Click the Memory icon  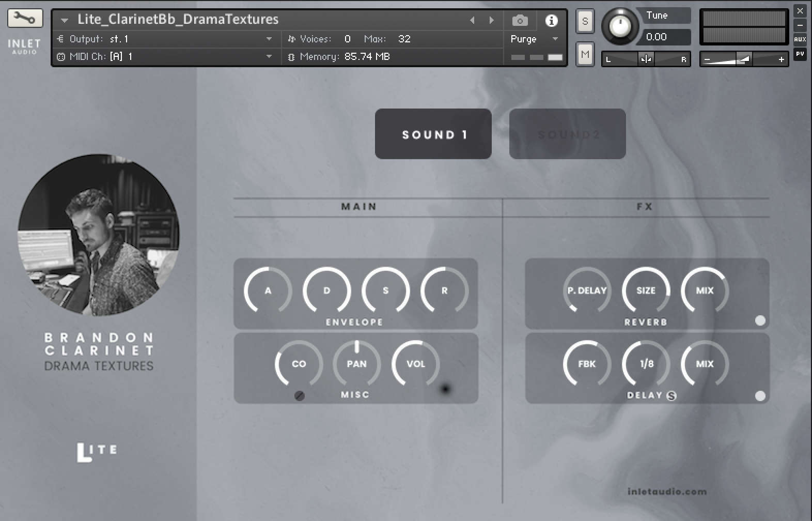(x=291, y=57)
